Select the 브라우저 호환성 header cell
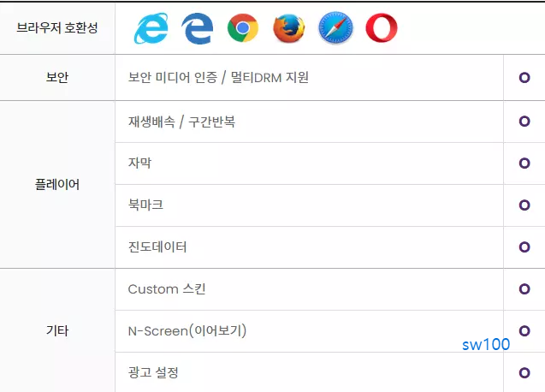Viewport: 545px width, 392px height. [57, 28]
